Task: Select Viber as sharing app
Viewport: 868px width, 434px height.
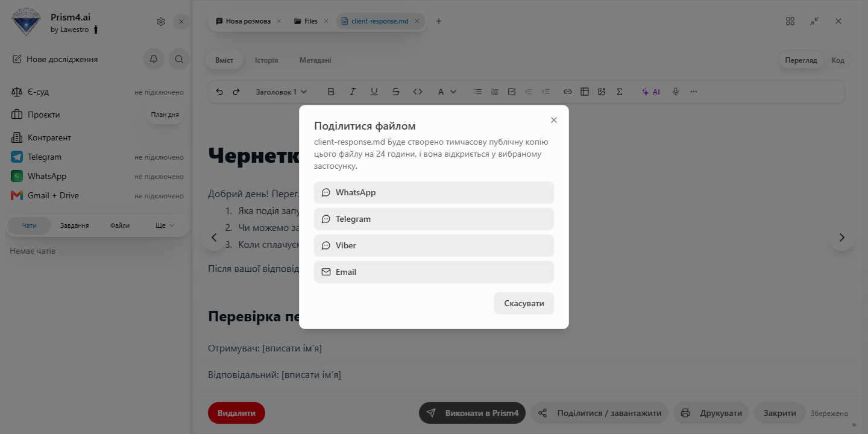Action: [x=433, y=245]
